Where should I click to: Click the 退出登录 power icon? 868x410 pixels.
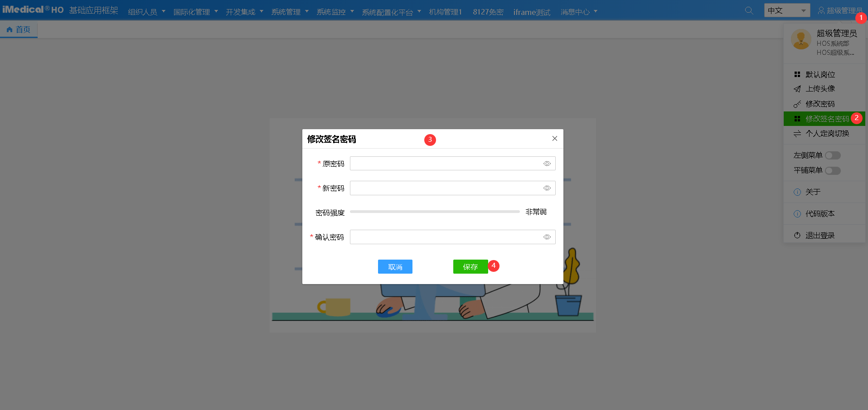pyautogui.click(x=797, y=235)
